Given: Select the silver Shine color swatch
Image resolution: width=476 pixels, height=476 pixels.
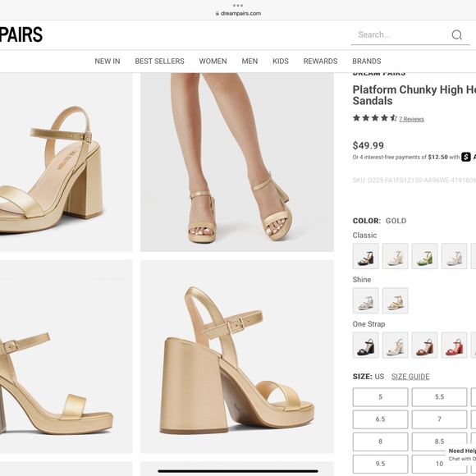Looking at the screenshot, I should [x=365, y=300].
